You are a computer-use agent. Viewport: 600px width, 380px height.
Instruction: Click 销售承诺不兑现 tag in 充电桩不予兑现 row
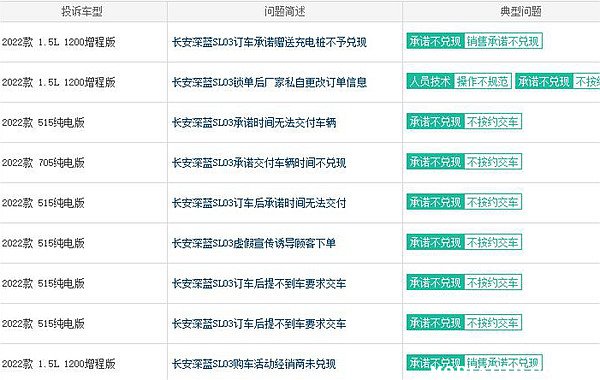[x=503, y=41]
